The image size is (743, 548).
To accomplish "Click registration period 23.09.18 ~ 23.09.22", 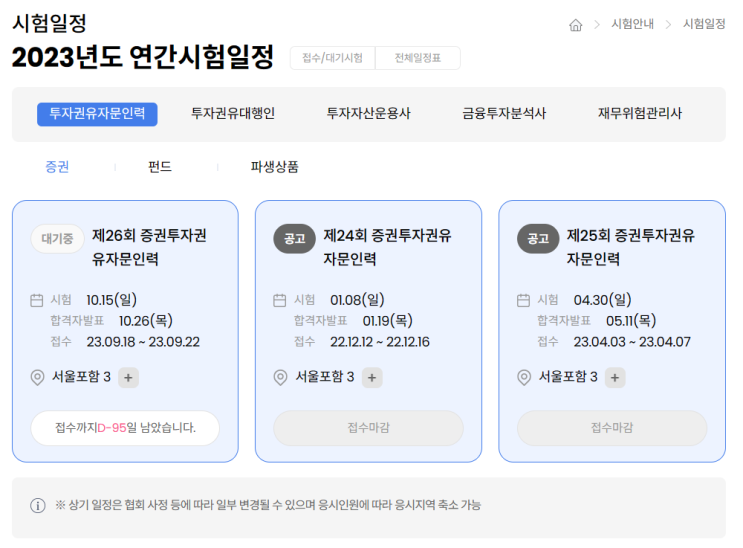I will (x=143, y=342).
